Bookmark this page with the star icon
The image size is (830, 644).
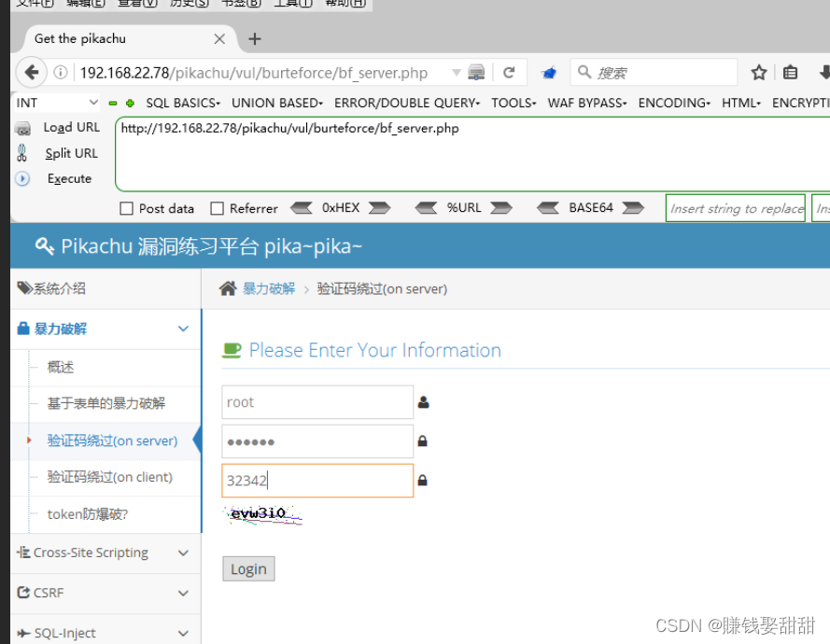pyautogui.click(x=758, y=73)
